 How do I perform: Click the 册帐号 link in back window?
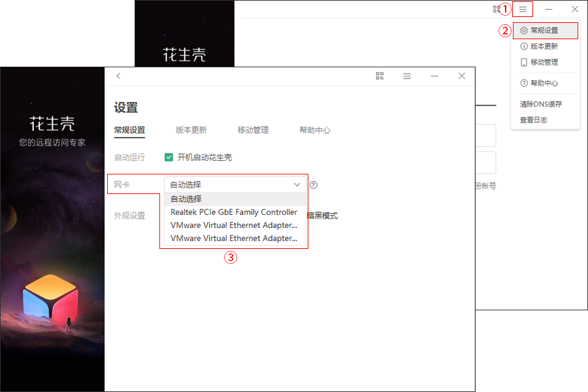pos(485,186)
